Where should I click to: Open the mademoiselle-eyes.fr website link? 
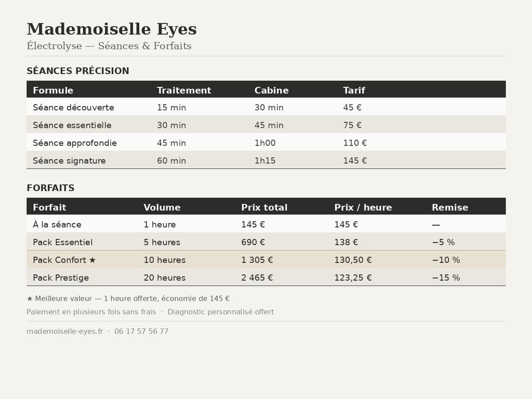click(x=65, y=331)
